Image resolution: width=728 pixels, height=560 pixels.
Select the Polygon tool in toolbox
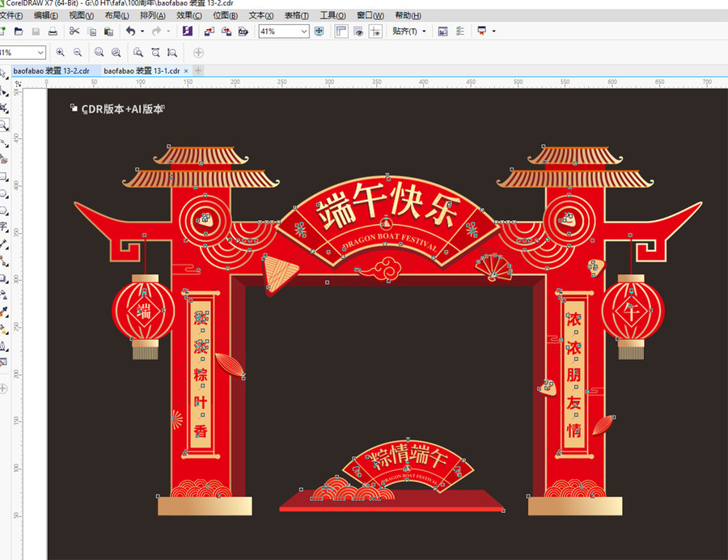[x=4, y=211]
